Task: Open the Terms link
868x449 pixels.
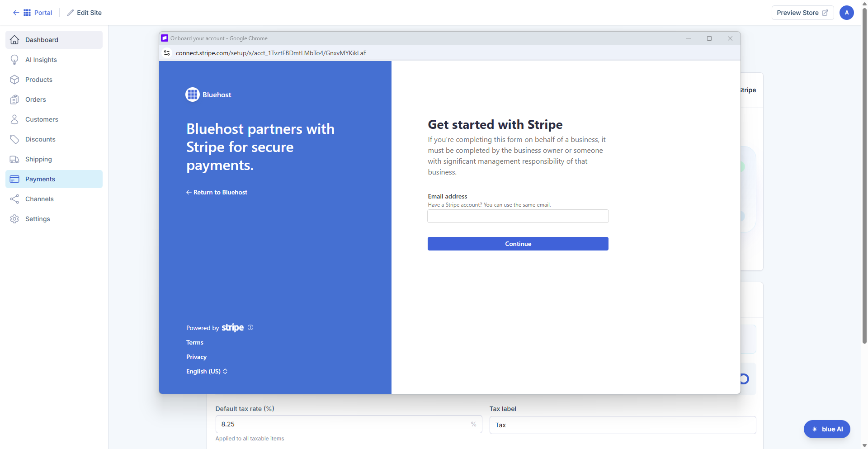Action: pyautogui.click(x=195, y=342)
